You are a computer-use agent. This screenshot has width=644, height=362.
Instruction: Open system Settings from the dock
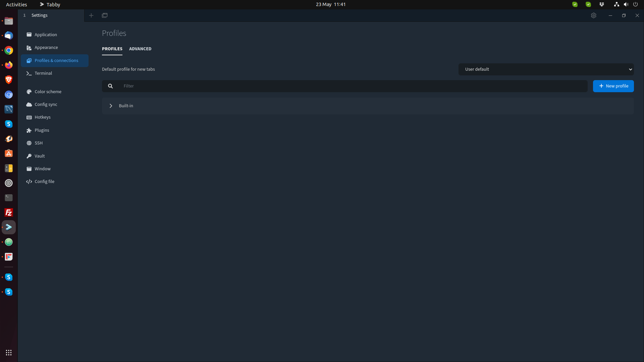[9, 183]
